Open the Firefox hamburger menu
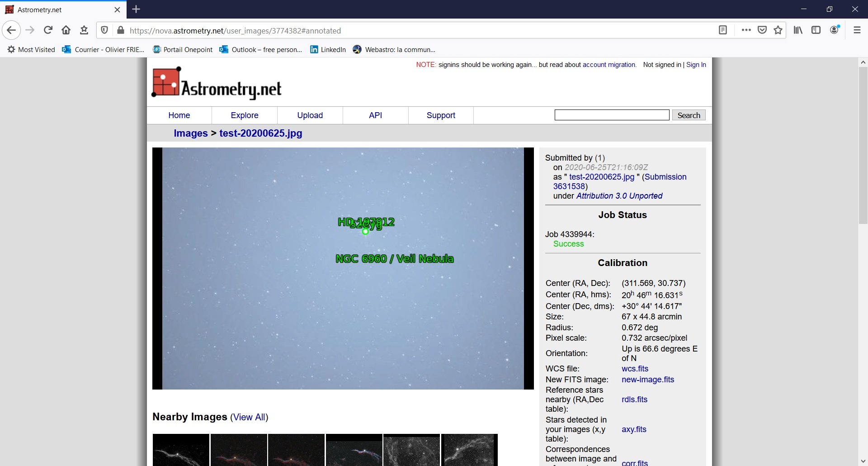Screen dimensions: 868x466 tap(857, 30)
